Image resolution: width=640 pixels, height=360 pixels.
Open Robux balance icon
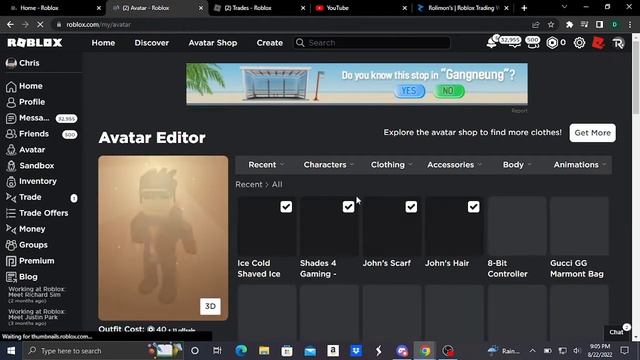click(x=552, y=42)
